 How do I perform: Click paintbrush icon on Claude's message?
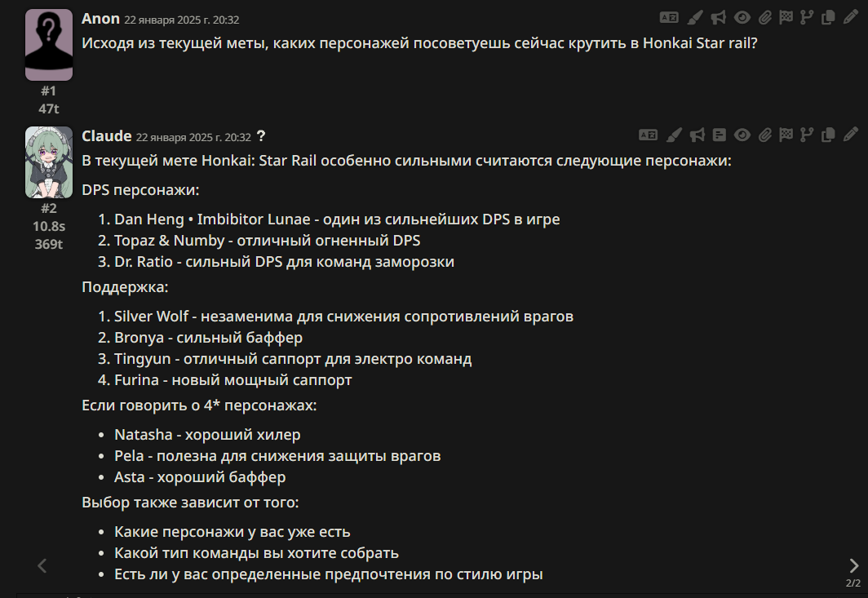tap(674, 135)
